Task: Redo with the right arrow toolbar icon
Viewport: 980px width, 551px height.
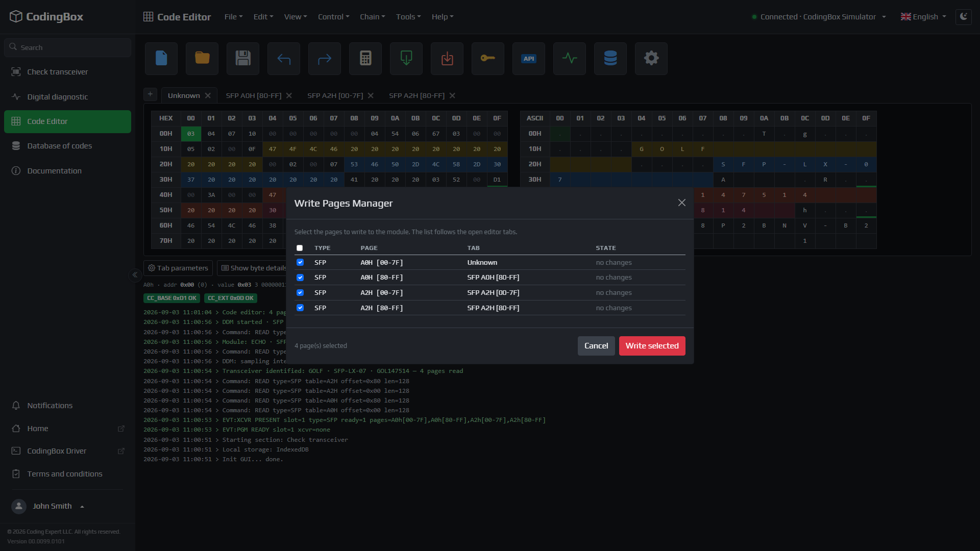Action: (x=325, y=58)
